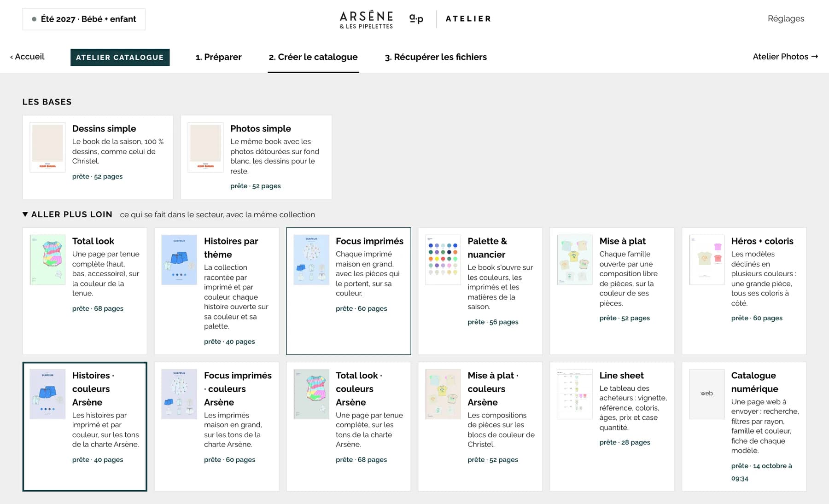Open Histoires · couleurs Arsène thumbnail
The image size is (829, 504).
pos(47,394)
